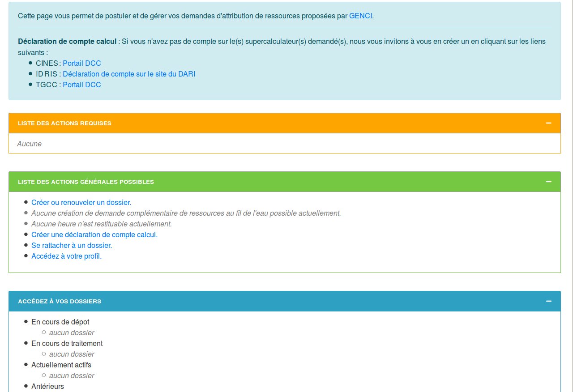This screenshot has height=392, width=573.
Task: Open "Accédez à votre profil"
Action: 66,256
